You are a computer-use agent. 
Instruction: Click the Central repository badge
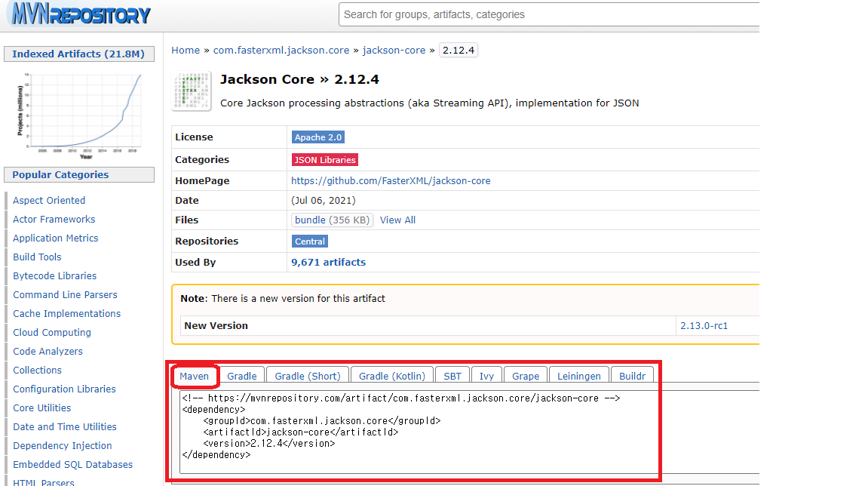point(310,241)
